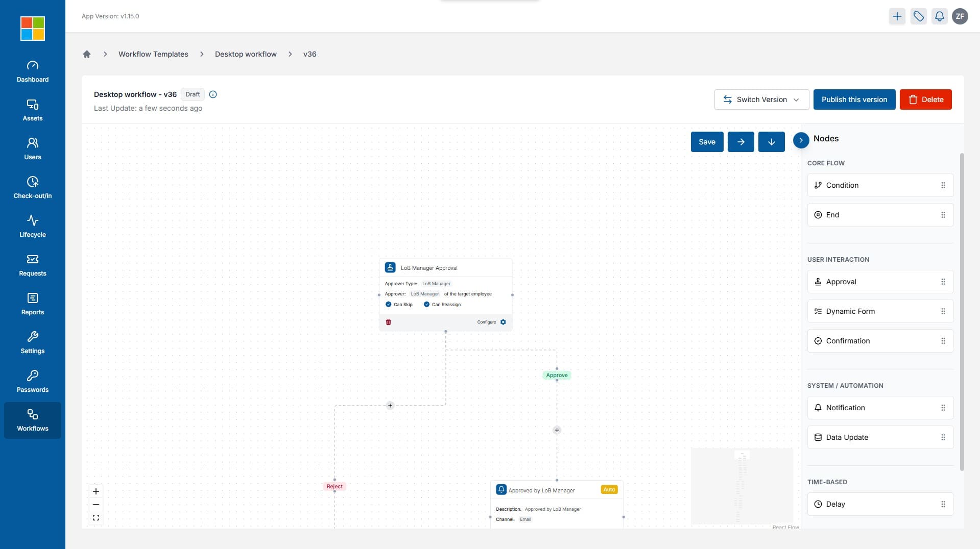Screen dimensions: 980x549
Task: Open the Users section
Action: click(33, 149)
